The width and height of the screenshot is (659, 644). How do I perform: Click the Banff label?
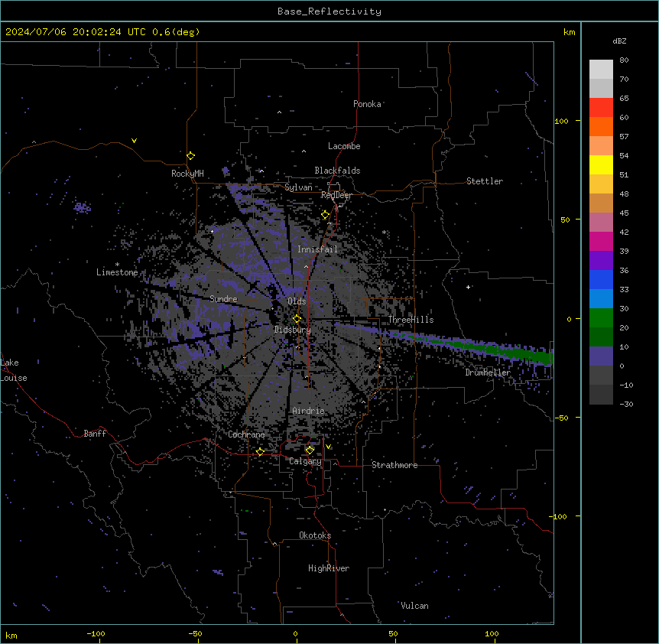[95, 434]
